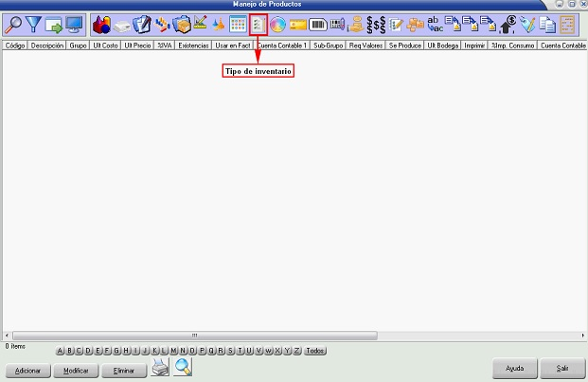Click the Ult Bodega column header
The height and width of the screenshot is (382, 588).
tap(443, 45)
